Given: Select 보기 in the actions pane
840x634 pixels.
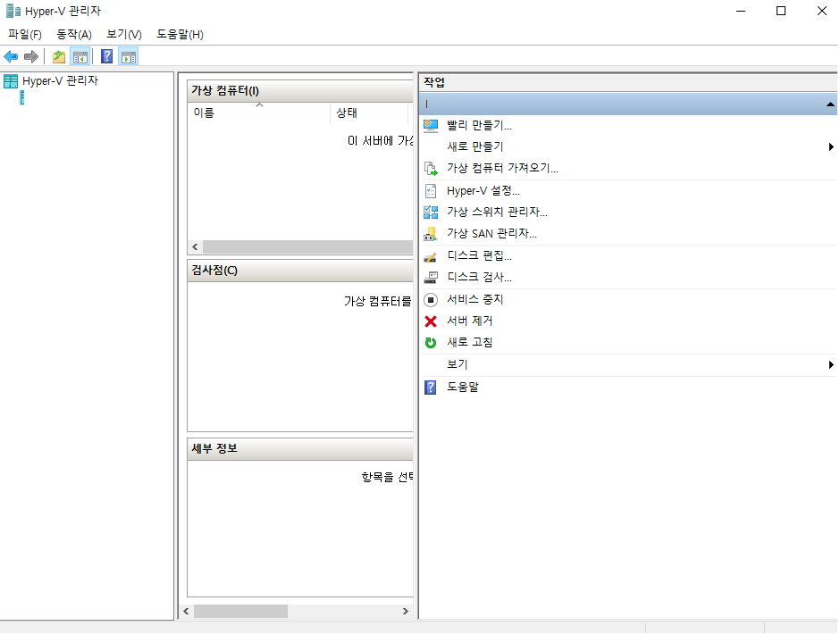Looking at the screenshot, I should click(458, 365).
